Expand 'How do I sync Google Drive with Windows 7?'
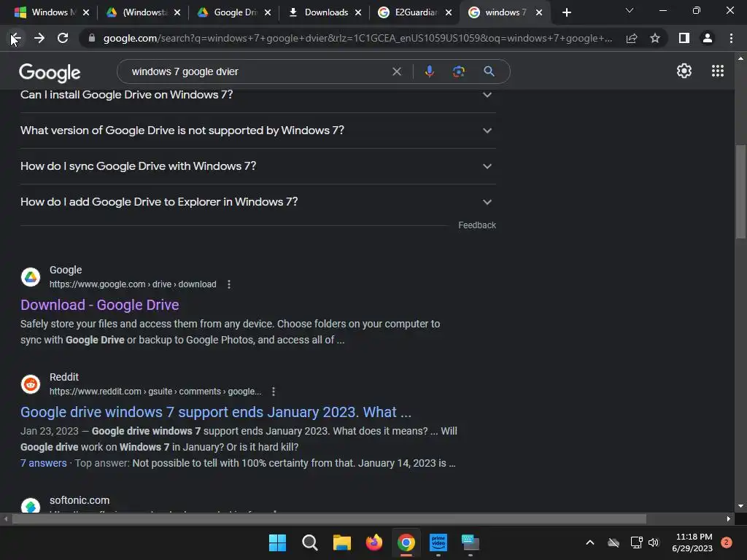This screenshot has width=747, height=560. pos(258,166)
